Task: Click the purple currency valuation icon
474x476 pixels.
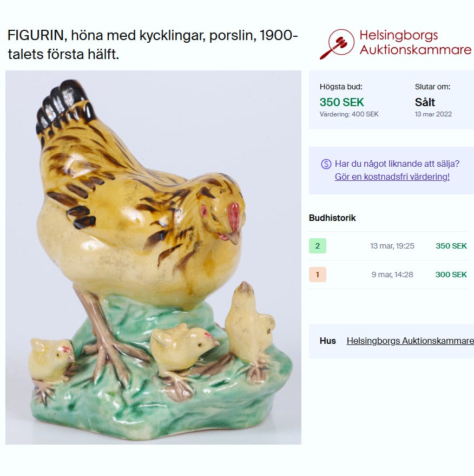Action: click(x=326, y=164)
